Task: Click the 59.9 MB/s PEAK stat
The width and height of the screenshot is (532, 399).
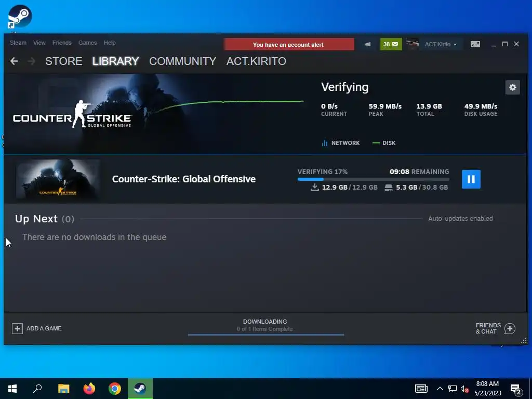Action: point(385,110)
